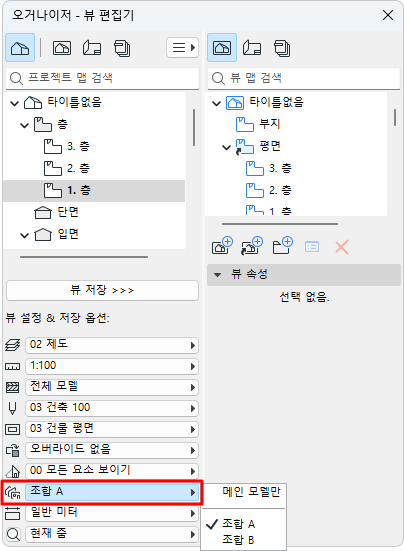Click dimension icon beside 일반 미터
404x551 pixels.
tap(13, 513)
